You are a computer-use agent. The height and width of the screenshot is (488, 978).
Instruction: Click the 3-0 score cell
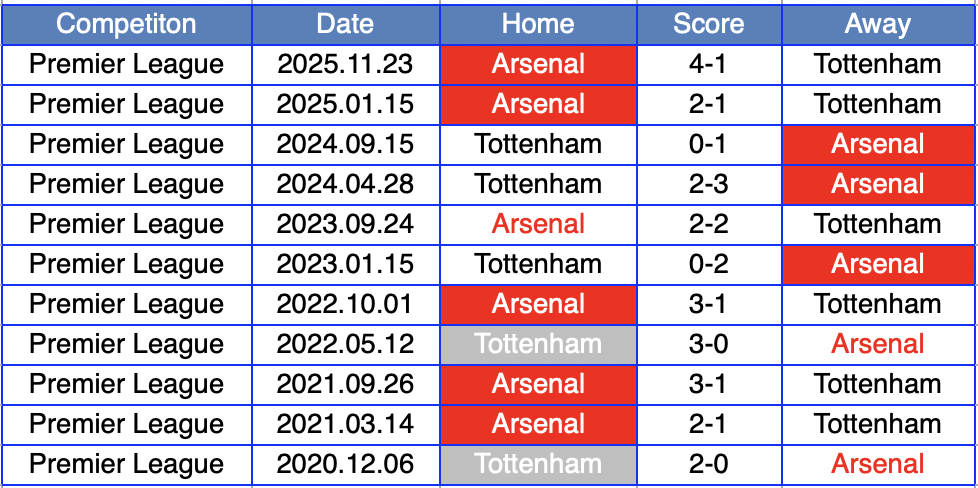click(x=709, y=344)
